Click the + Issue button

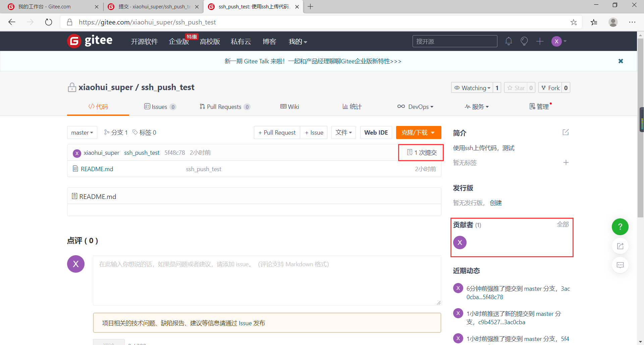pos(314,133)
